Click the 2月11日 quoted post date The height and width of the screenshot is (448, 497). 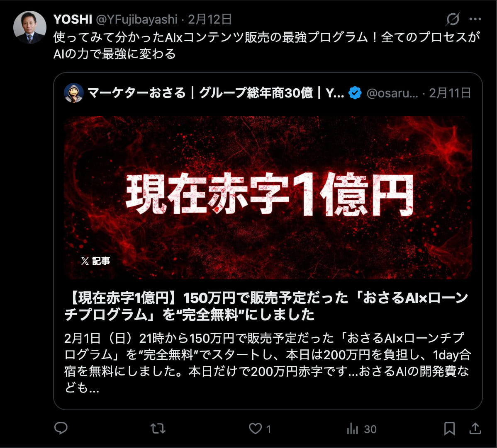[x=450, y=93]
